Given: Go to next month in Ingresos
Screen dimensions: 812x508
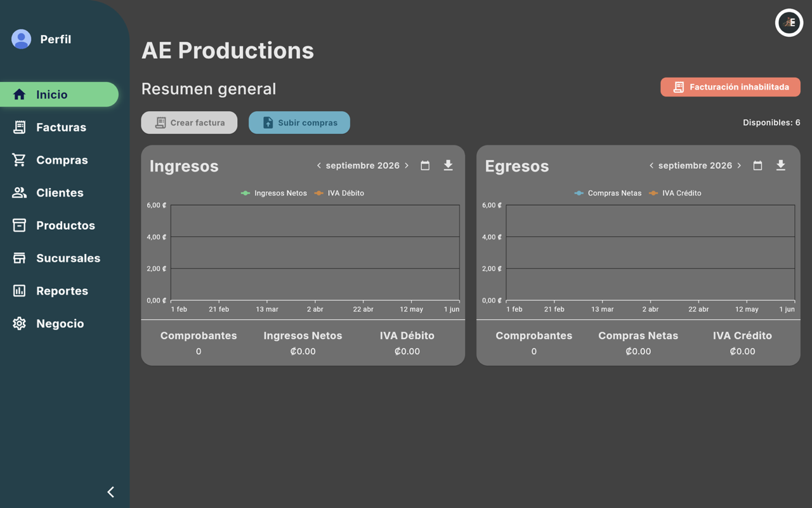Looking at the screenshot, I should [407, 166].
